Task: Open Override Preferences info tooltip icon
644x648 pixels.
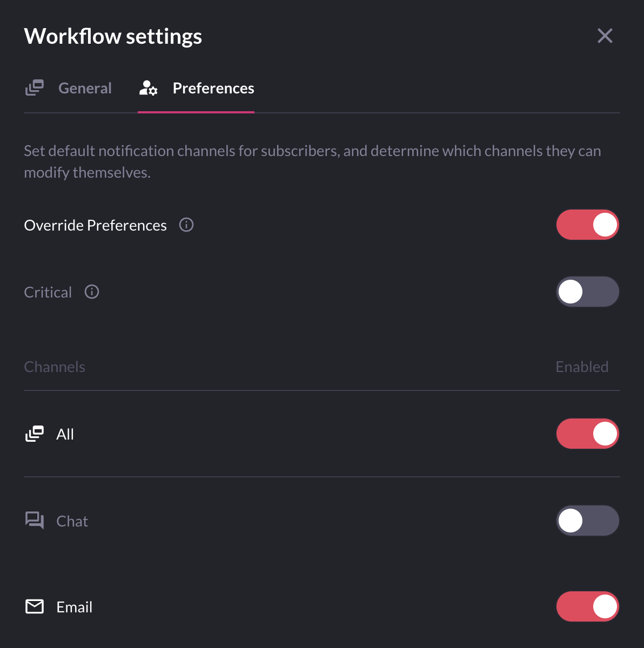Action: pyautogui.click(x=186, y=225)
